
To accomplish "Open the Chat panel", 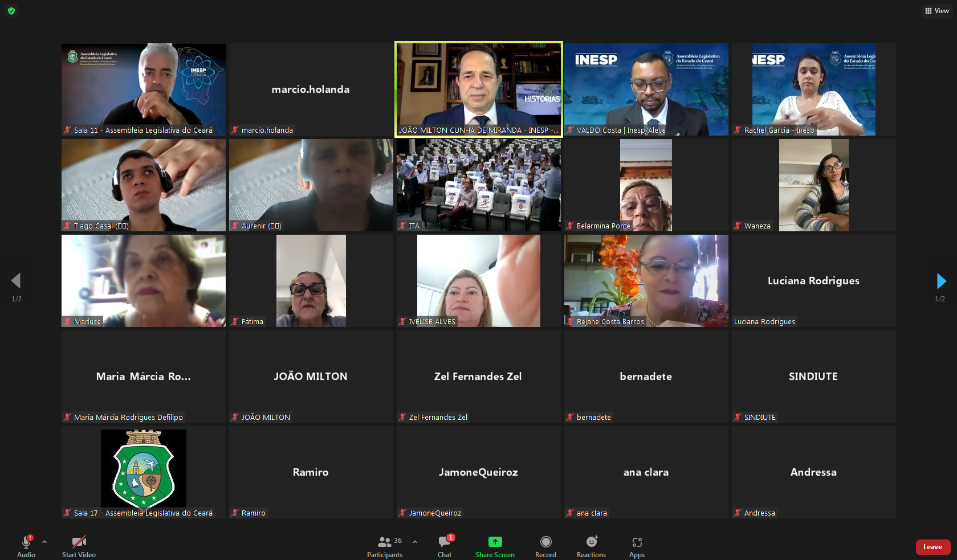I will [445, 546].
